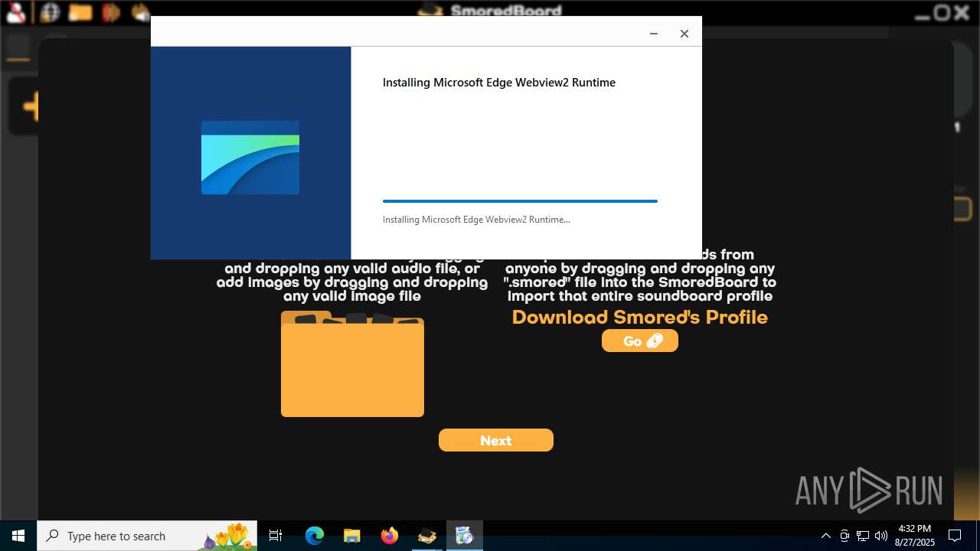
Task: Switch to SmoredBoard taskbar app
Action: pos(427,536)
